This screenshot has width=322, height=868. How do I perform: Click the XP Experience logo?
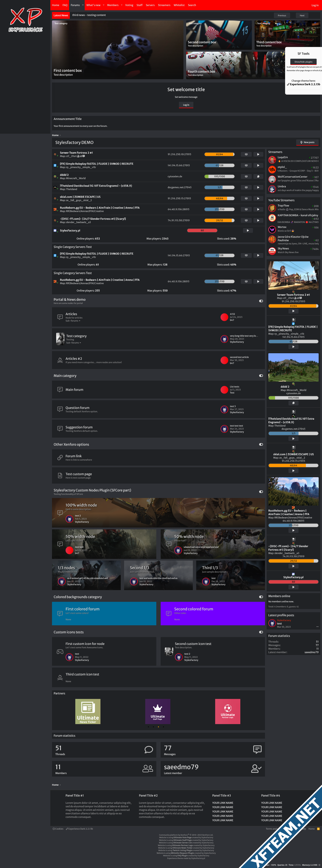(26, 20)
